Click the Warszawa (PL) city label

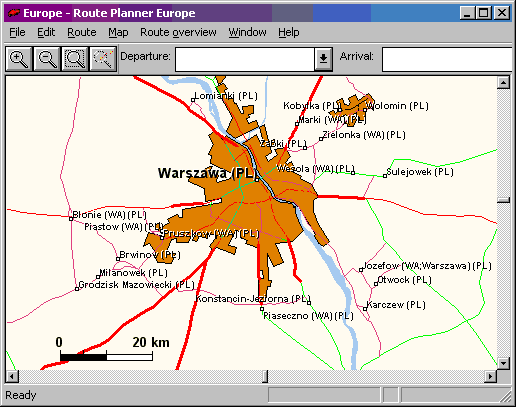[207, 173]
